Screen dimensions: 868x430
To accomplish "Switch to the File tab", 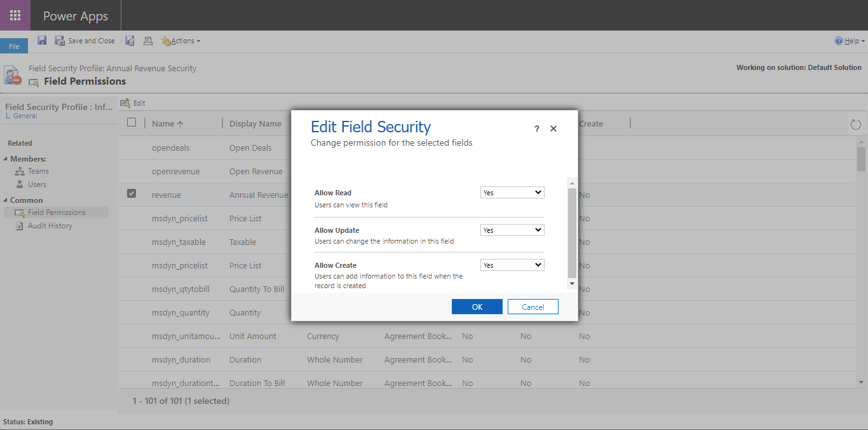I will tap(13, 45).
